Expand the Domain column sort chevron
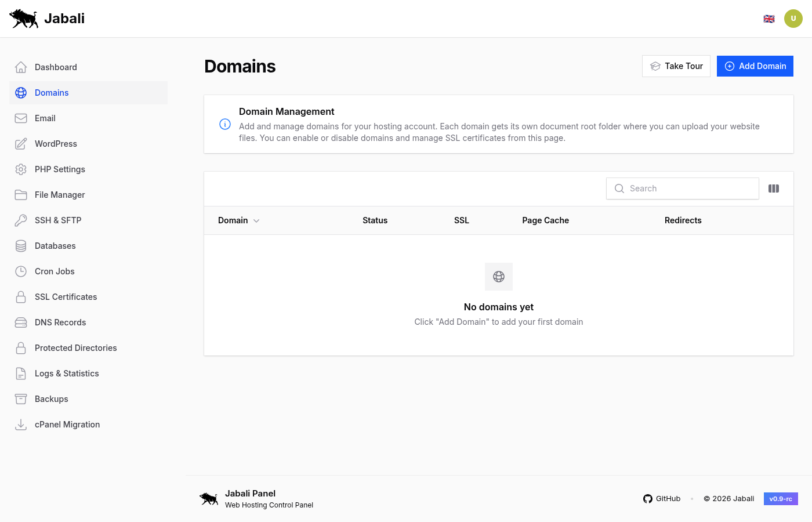The width and height of the screenshot is (812, 522). (x=257, y=220)
